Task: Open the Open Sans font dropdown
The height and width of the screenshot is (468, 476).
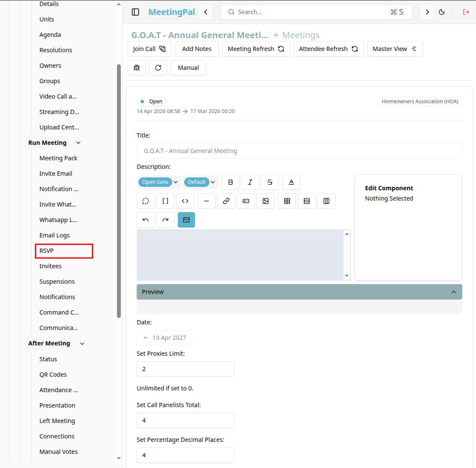Action: pyautogui.click(x=159, y=182)
